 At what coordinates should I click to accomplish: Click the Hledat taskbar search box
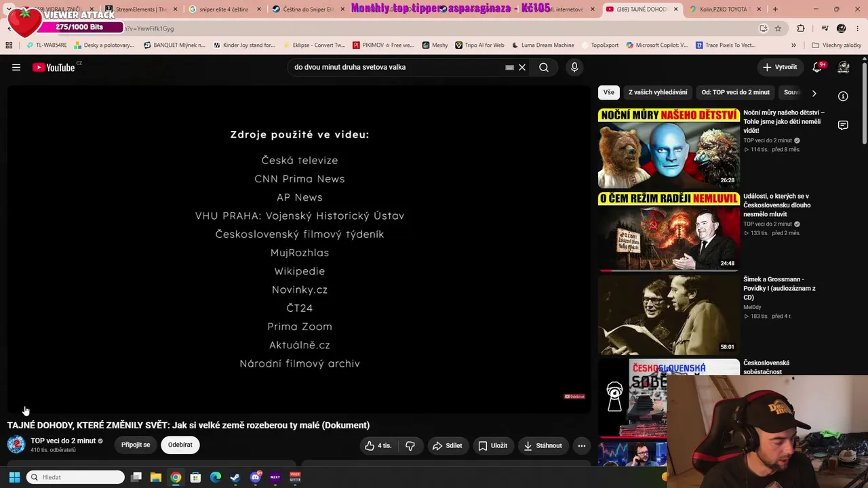tap(76, 477)
